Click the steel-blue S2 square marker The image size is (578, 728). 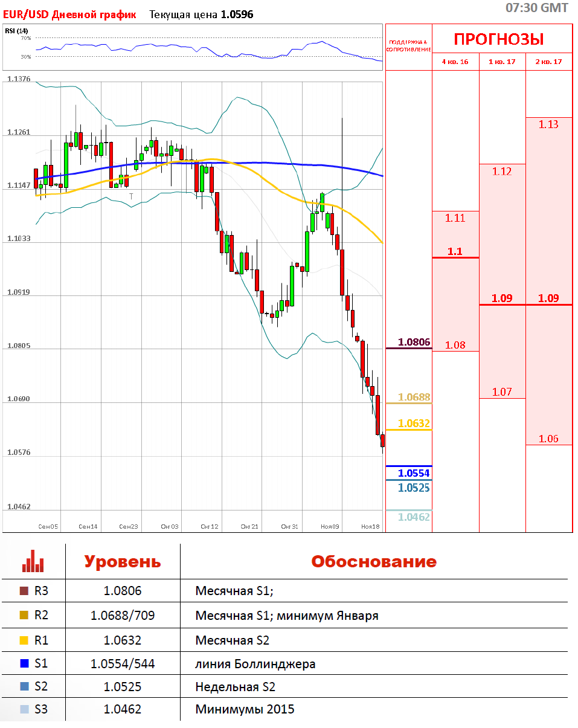24,687
